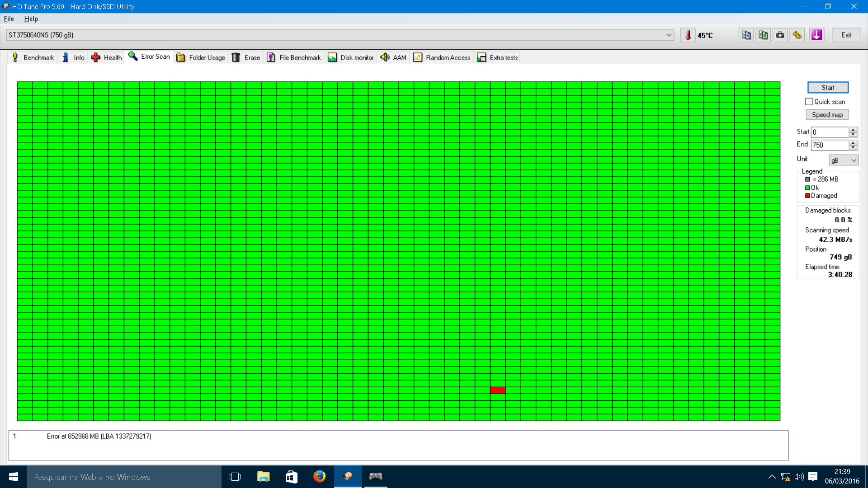This screenshot has width=868, height=488.
Task: Increase the End value with up arrow
Action: (853, 143)
